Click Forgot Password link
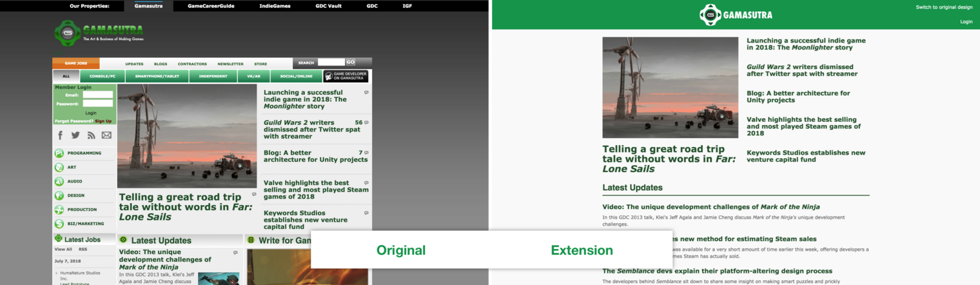The height and width of the screenshot is (285, 980). coord(74,121)
